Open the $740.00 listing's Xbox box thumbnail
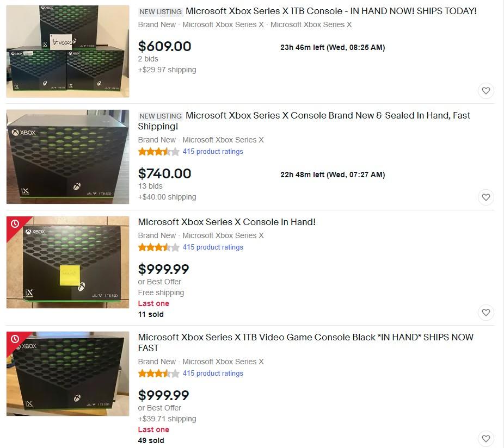Viewport: 504px width, 448px height. pos(68,157)
